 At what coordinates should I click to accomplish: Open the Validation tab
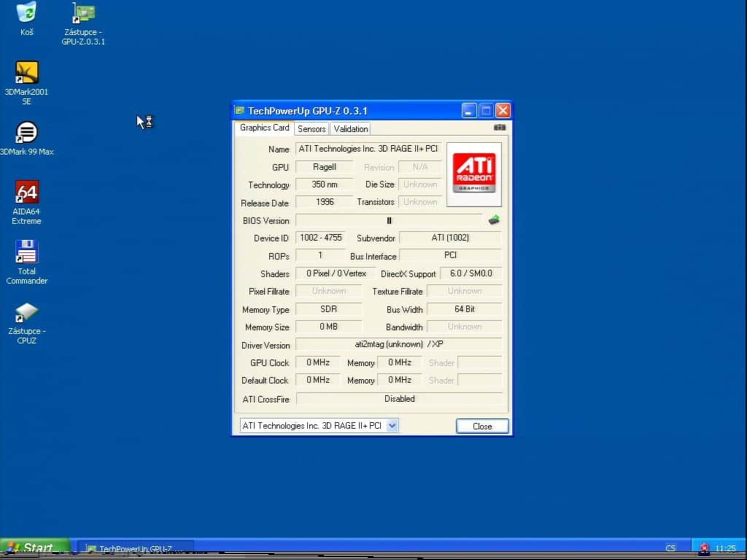351,129
